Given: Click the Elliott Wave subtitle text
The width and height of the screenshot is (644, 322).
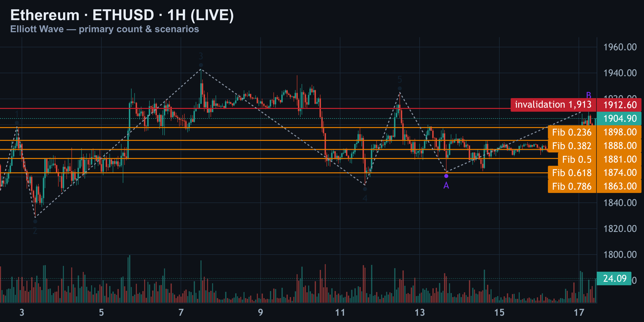Looking at the screenshot, I should [x=105, y=29].
